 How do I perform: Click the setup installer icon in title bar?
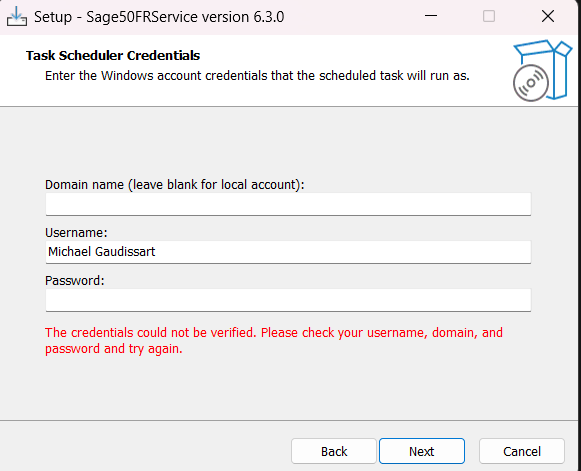(17, 17)
